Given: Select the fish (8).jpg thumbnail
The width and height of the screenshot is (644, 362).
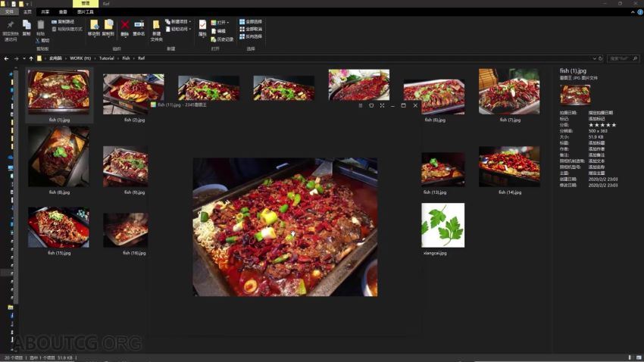Looking at the screenshot, I should 59,156.
